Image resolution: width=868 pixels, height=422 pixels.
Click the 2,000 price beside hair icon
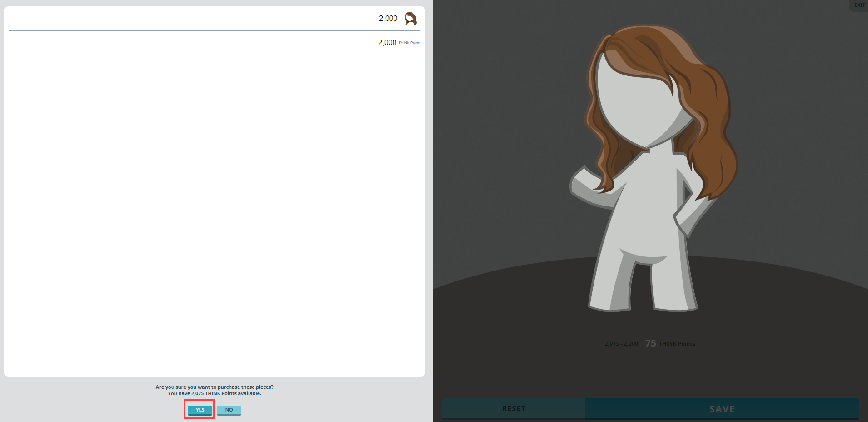click(x=388, y=19)
